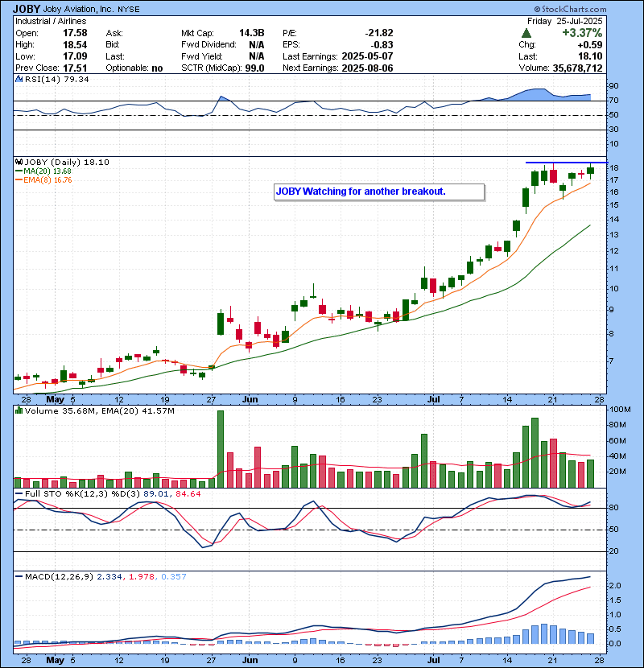Click the 100M label on volume axis

pyautogui.click(x=620, y=410)
